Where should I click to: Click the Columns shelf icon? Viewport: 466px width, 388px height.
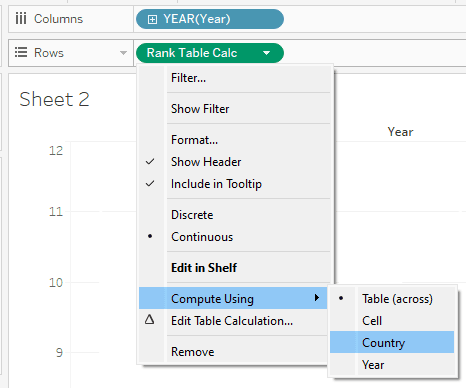[21, 19]
